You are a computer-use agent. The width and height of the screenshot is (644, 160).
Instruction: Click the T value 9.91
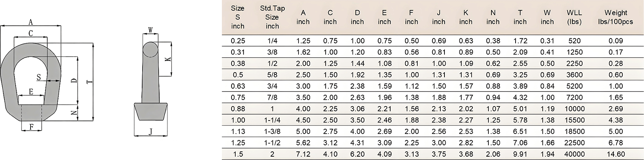[x=520, y=154]
